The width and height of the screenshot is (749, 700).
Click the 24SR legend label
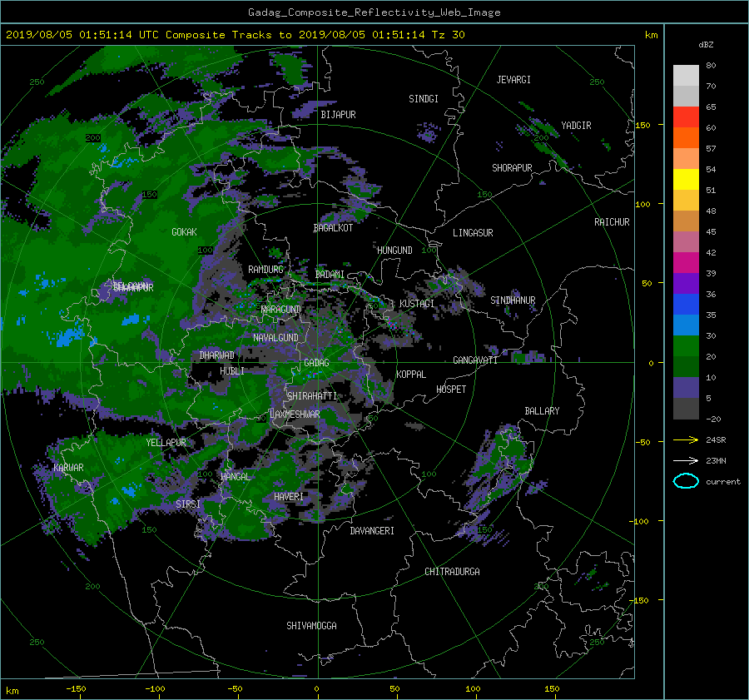pos(716,440)
